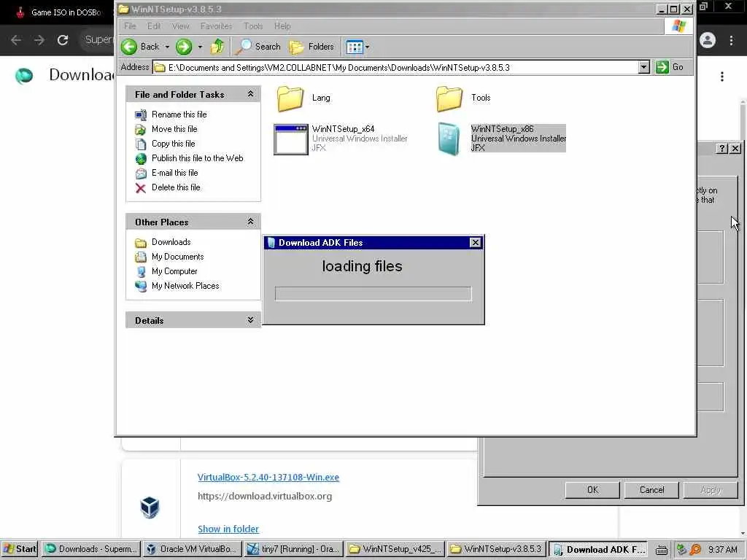Click the orange magnifier tray icon
747x560 pixels.
coord(696,550)
